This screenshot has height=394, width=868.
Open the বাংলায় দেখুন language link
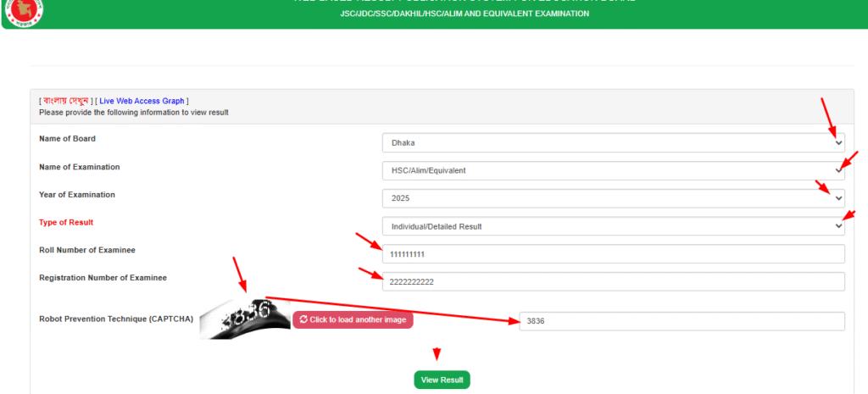pos(66,101)
